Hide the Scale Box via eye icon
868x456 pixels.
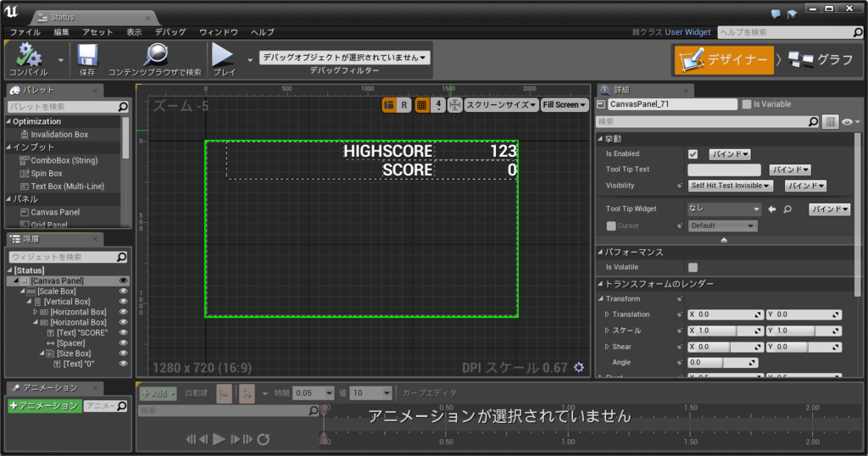click(123, 291)
